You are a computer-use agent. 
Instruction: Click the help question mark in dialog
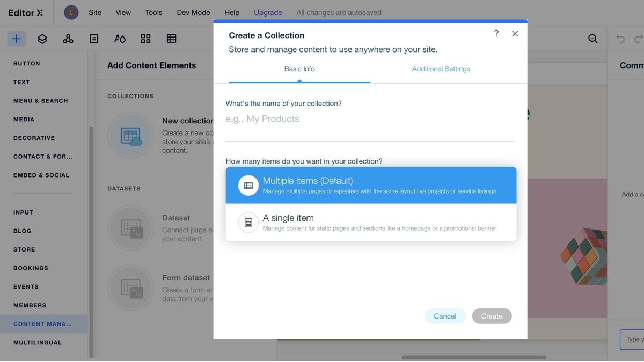tap(496, 33)
